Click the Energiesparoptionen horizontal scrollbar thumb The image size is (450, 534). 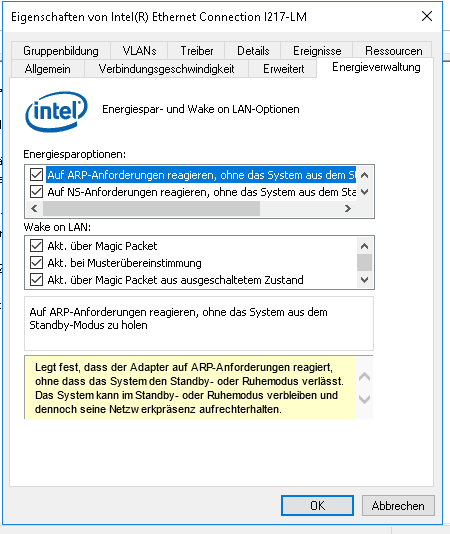pos(151,208)
